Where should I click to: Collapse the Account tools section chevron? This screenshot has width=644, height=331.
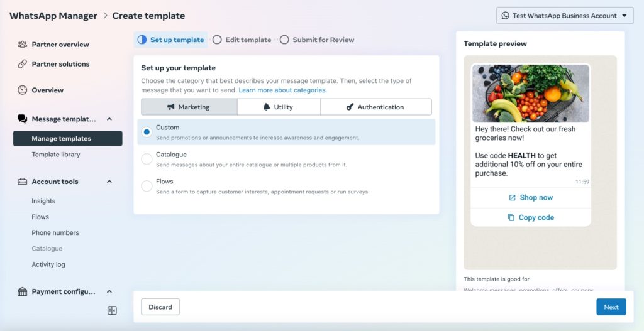coord(109,182)
